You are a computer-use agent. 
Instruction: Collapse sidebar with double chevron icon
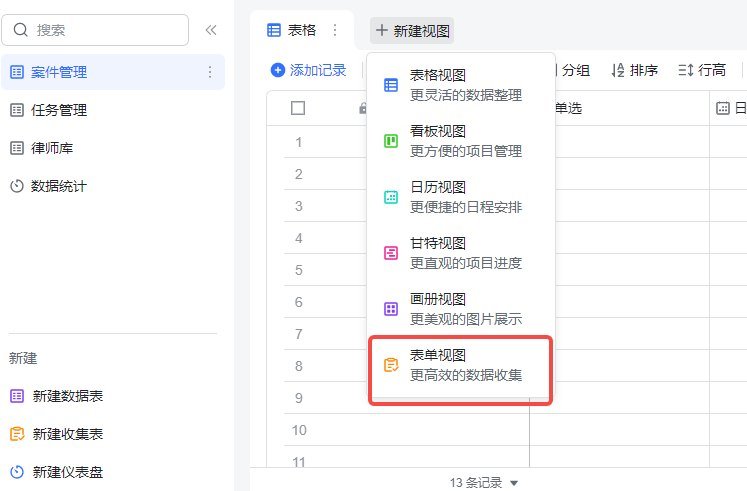click(x=211, y=30)
